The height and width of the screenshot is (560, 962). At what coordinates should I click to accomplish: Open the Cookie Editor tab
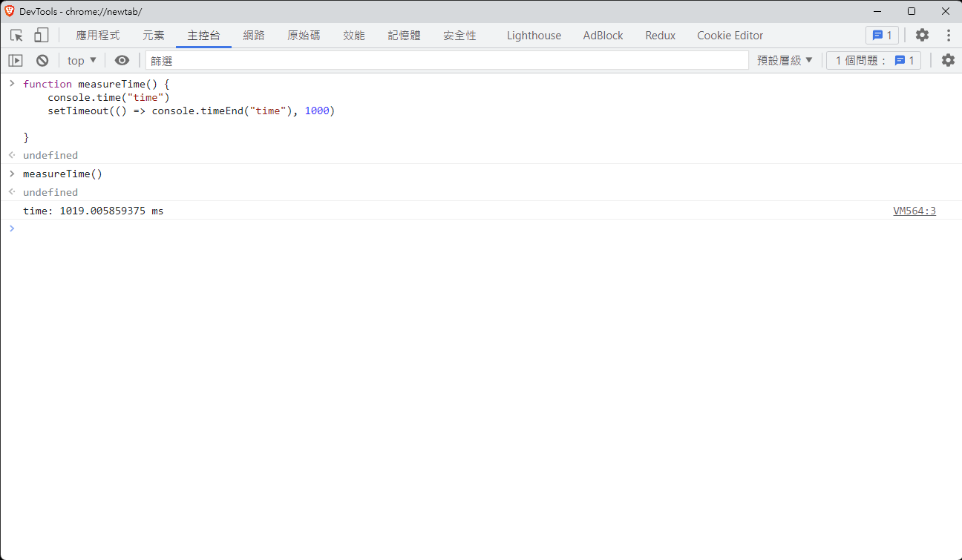tap(730, 35)
